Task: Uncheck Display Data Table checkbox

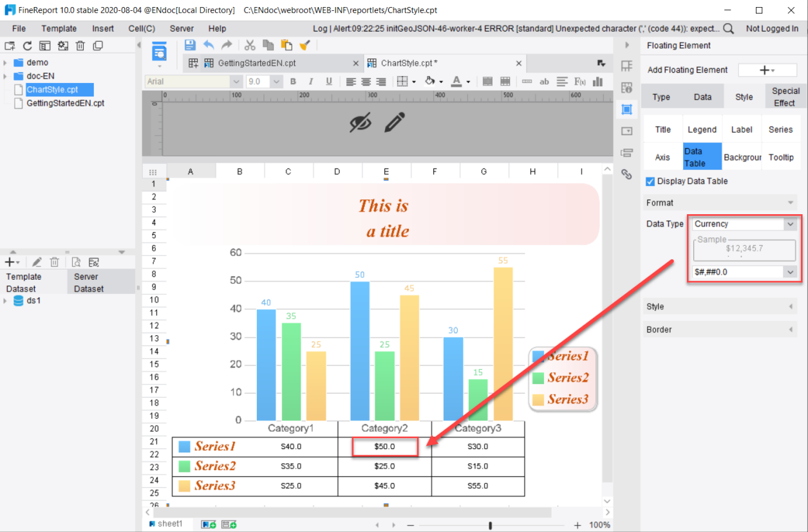Action: tap(650, 181)
